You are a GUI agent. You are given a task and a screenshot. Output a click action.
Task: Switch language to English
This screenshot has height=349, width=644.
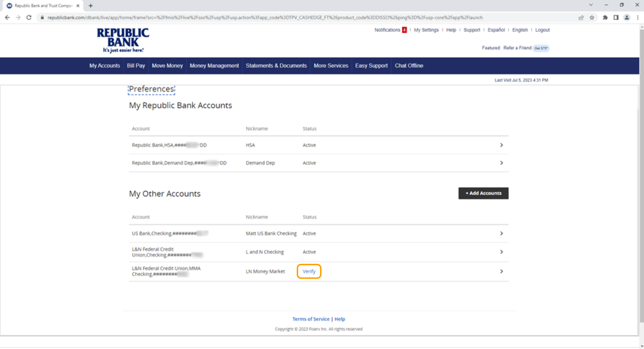520,30
